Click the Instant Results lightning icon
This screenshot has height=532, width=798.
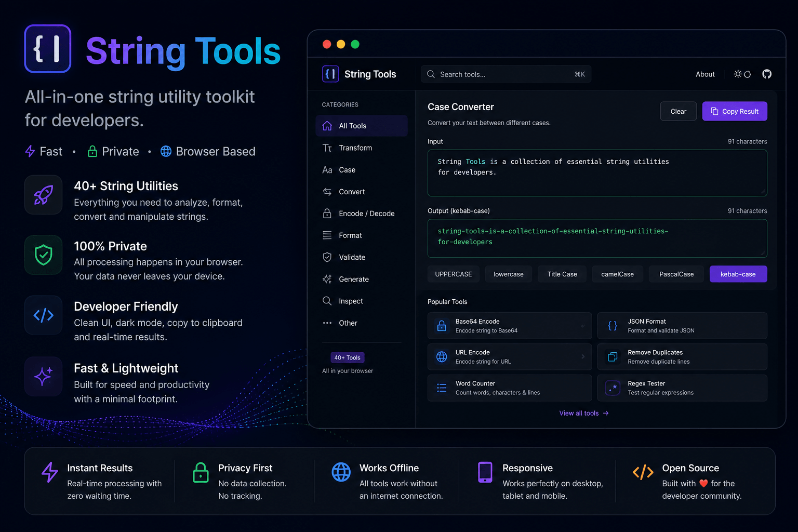[x=50, y=472]
